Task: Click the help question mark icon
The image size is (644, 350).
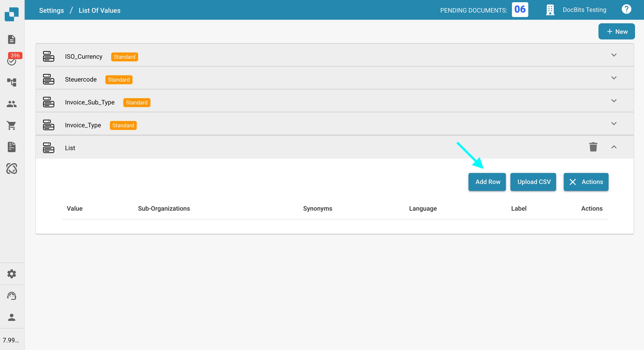Action: (x=626, y=9)
